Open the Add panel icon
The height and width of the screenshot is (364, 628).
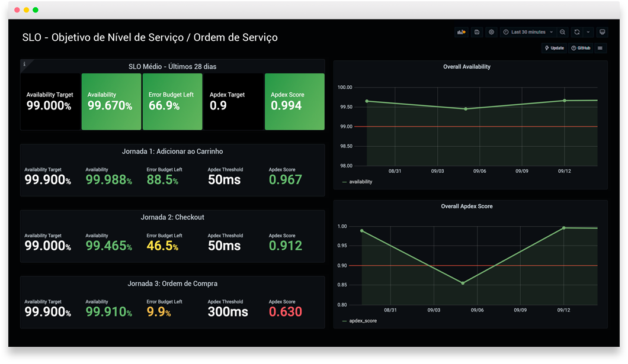coord(462,32)
